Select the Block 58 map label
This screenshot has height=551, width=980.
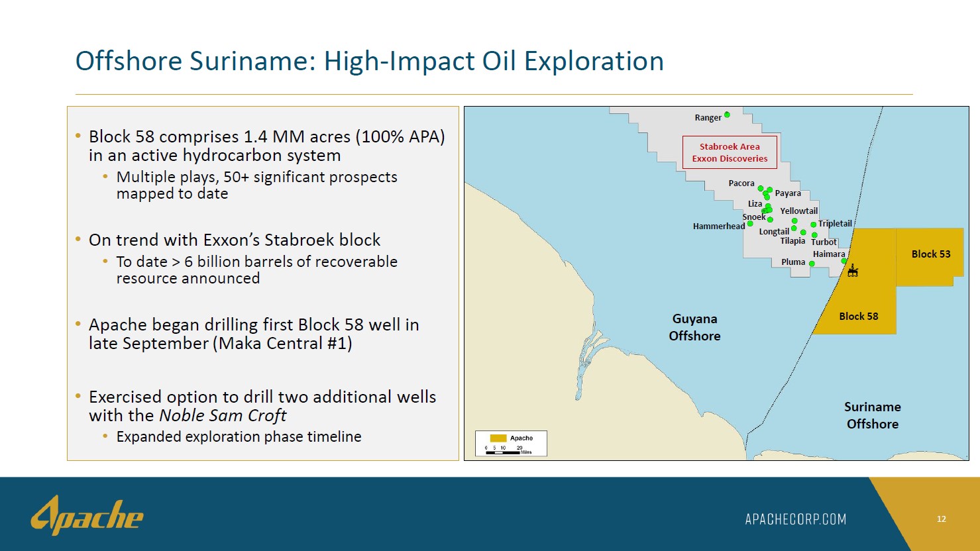858,317
